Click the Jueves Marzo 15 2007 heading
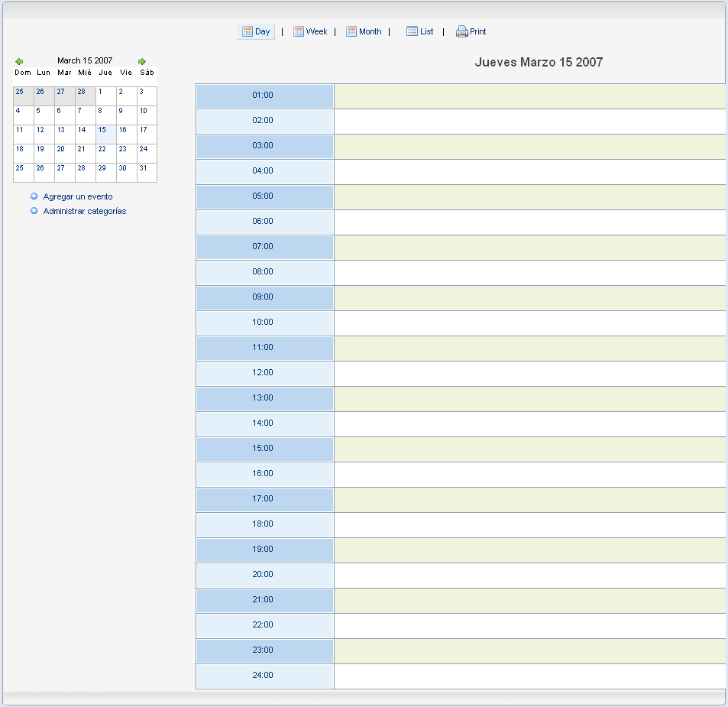The image size is (728, 707). coord(539,62)
